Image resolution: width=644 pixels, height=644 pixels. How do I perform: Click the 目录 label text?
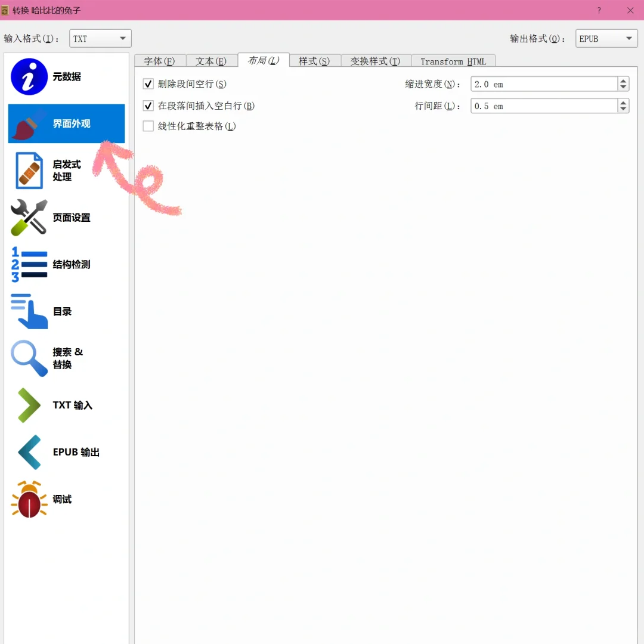62,311
